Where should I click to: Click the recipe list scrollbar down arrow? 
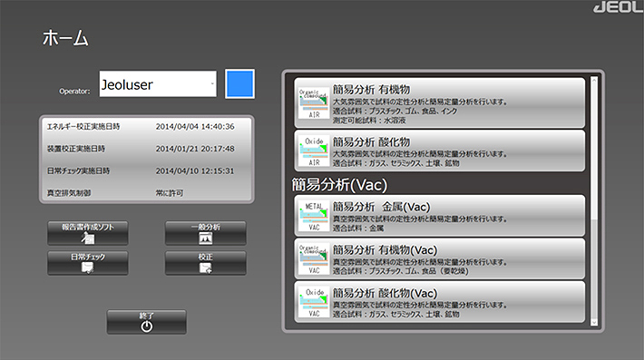(594, 322)
